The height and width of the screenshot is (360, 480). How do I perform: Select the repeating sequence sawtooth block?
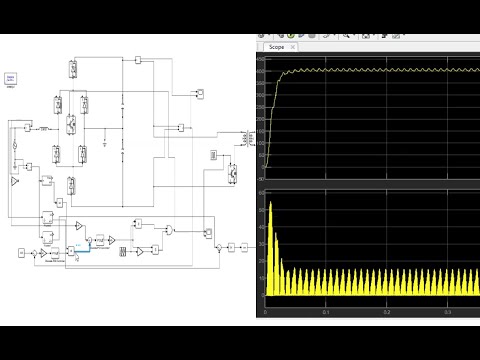[x=123, y=252]
